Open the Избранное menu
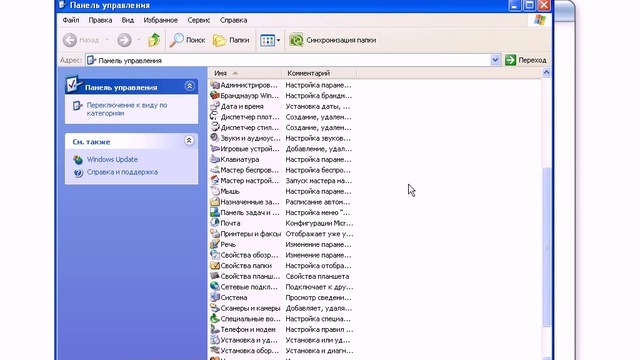 [160, 20]
